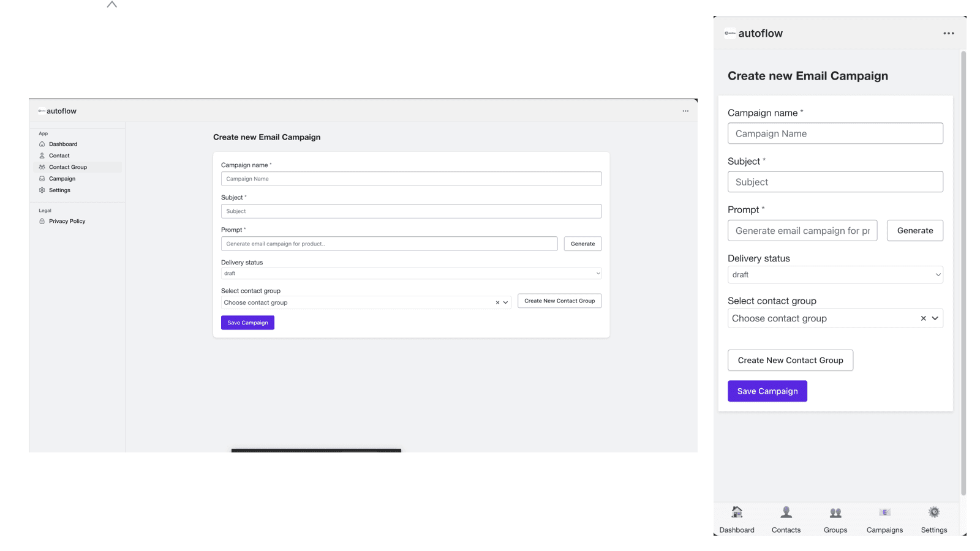
Task: Click the Save Campaign button
Action: coord(247,323)
